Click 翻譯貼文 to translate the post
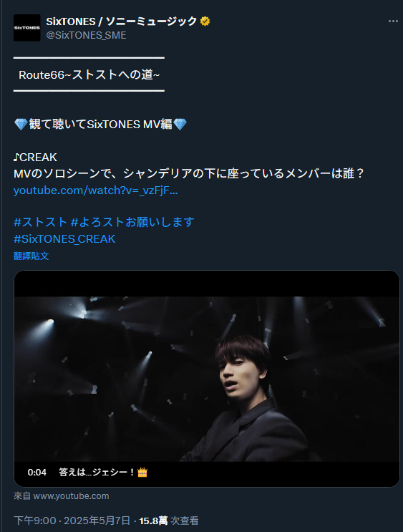The height and width of the screenshot is (532, 403). tap(31, 256)
